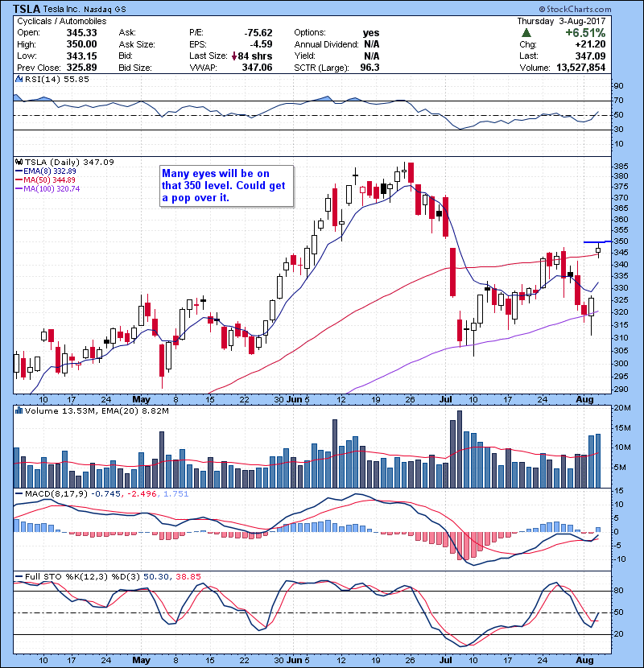Click the Annual Dividend label
This screenshot has height=668, width=644.
[326, 44]
